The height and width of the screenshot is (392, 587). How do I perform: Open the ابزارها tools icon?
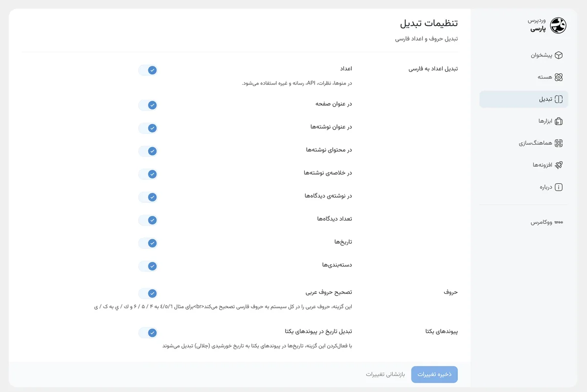(x=559, y=121)
